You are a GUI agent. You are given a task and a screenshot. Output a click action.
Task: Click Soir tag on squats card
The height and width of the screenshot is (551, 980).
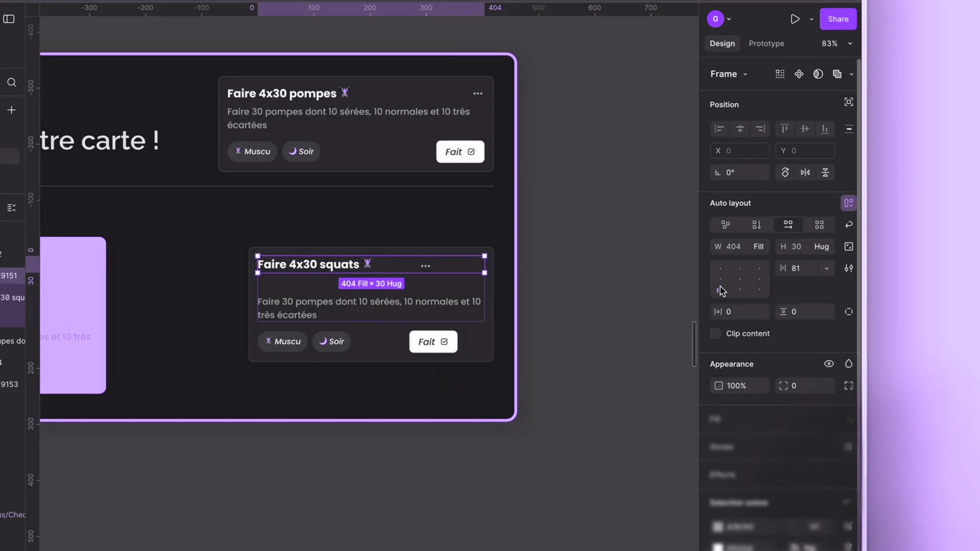(x=331, y=341)
